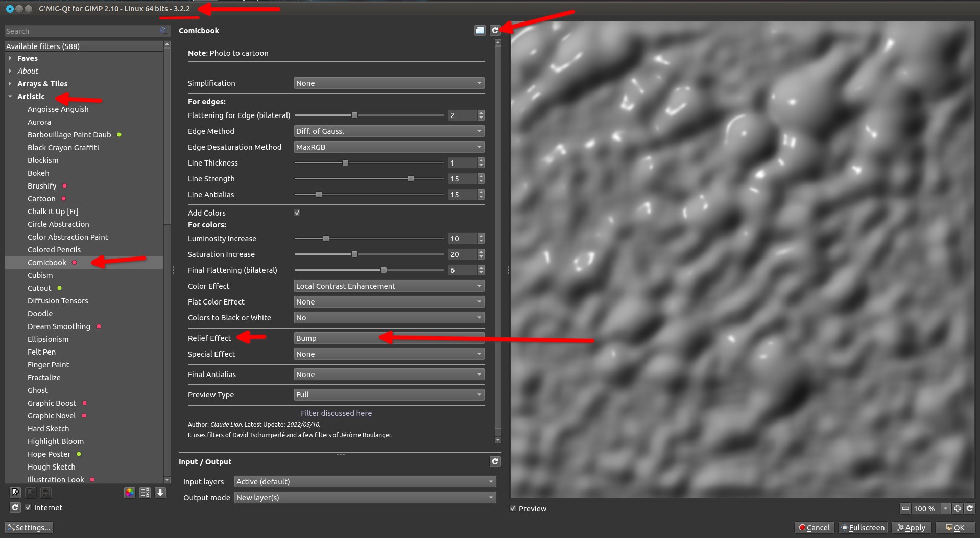Open the filter visibility checklist icon
980x538 pixels.
click(x=145, y=493)
